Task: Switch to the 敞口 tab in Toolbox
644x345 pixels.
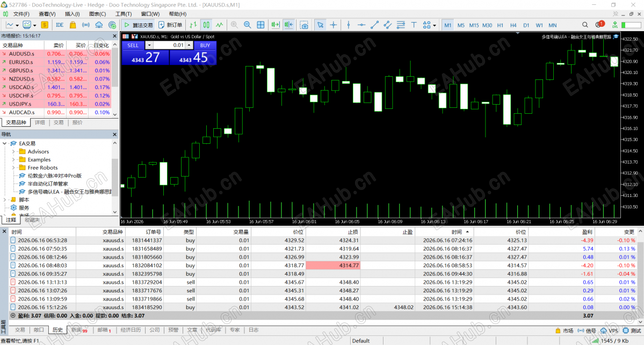Action: click(39, 330)
